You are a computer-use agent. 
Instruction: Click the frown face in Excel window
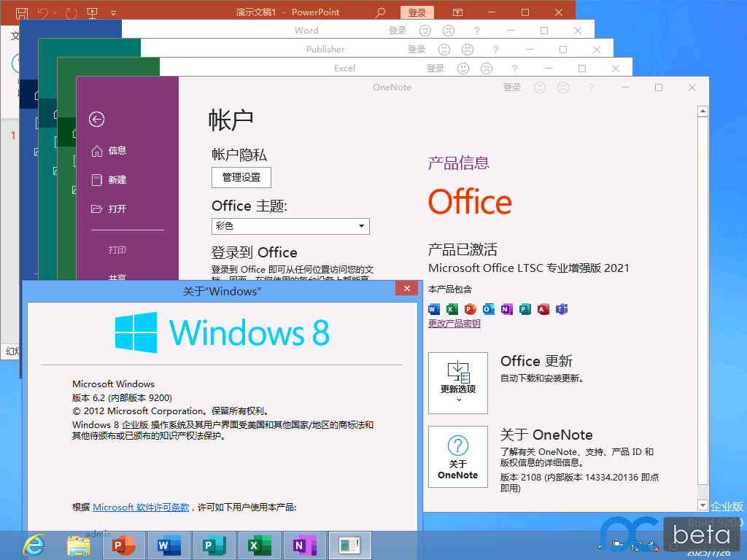point(487,69)
